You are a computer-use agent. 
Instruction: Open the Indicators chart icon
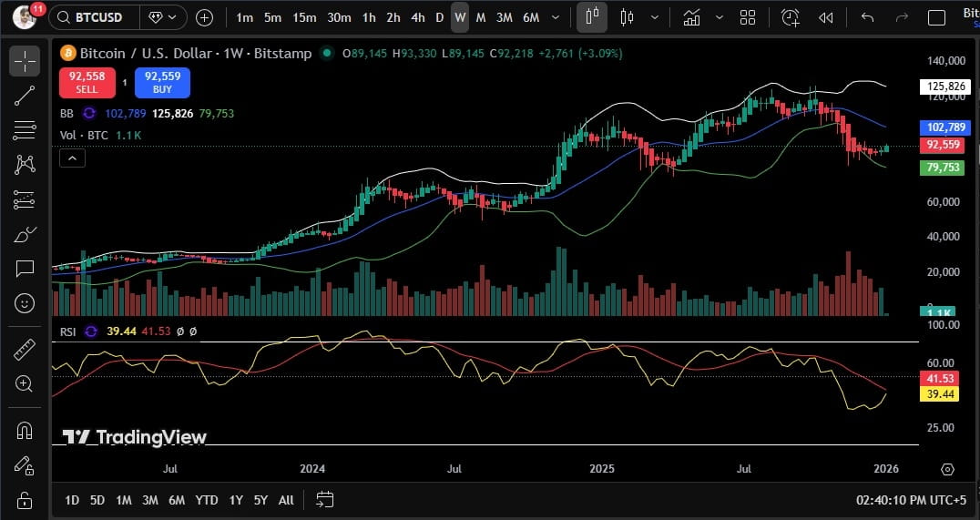click(x=692, y=17)
